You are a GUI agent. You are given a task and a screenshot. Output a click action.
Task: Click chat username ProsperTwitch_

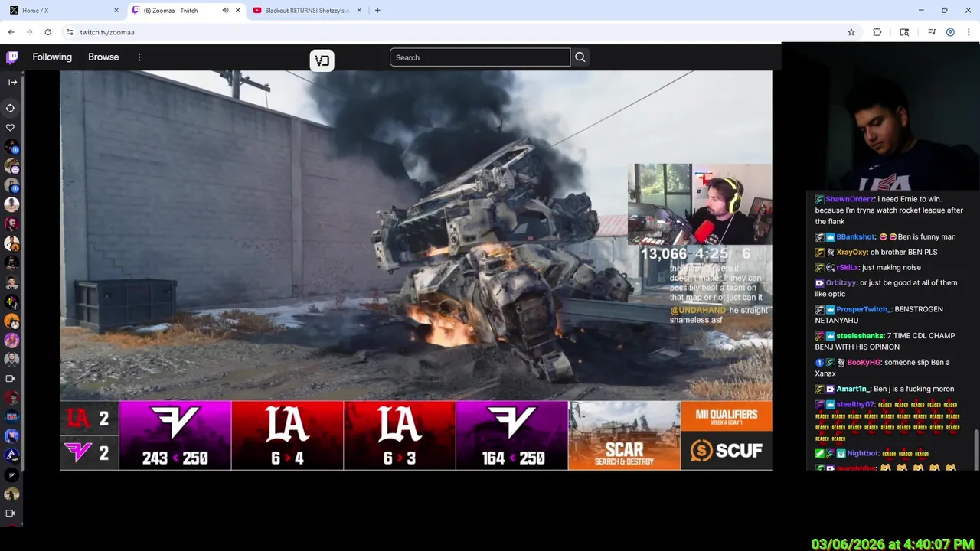[x=864, y=309]
